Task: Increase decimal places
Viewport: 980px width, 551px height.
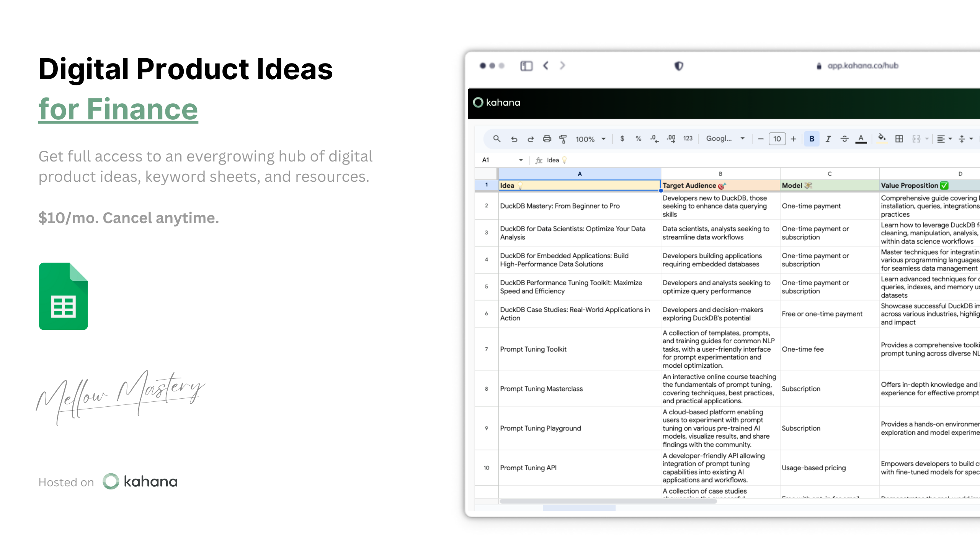Action: 671,139
